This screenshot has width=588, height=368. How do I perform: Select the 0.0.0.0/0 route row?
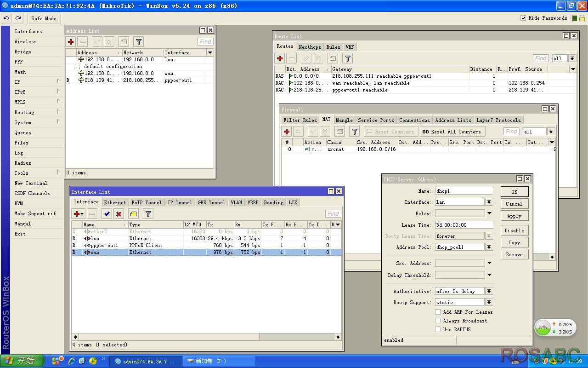425,76
